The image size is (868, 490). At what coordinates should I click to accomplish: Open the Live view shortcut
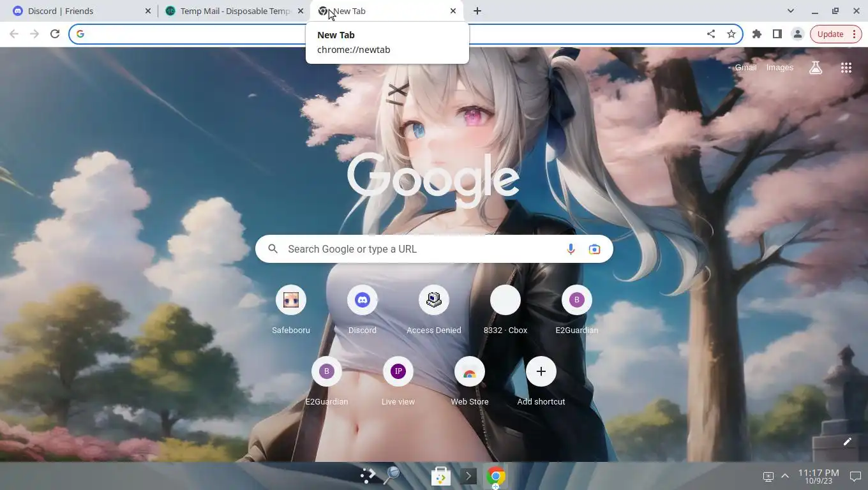tap(398, 382)
